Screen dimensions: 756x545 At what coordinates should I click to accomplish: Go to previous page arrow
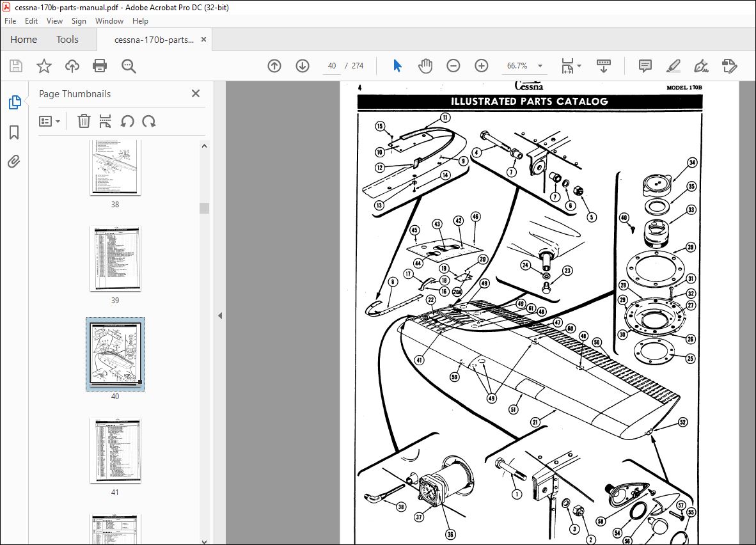274,66
